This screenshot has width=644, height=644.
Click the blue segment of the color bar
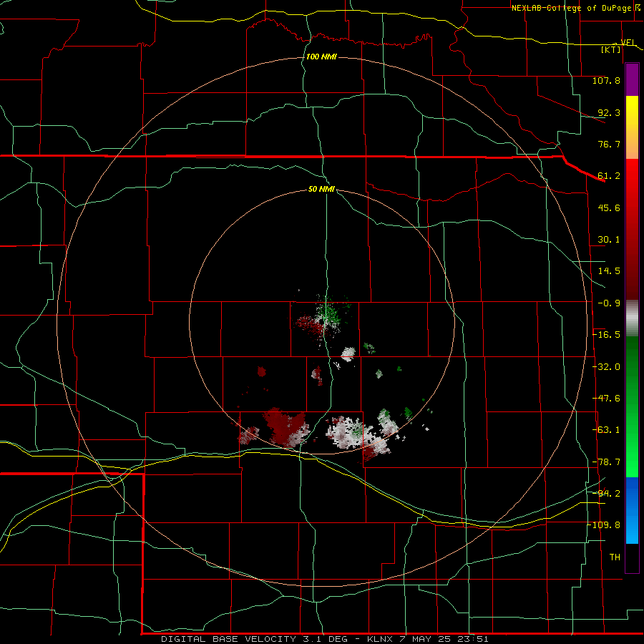coord(632,510)
